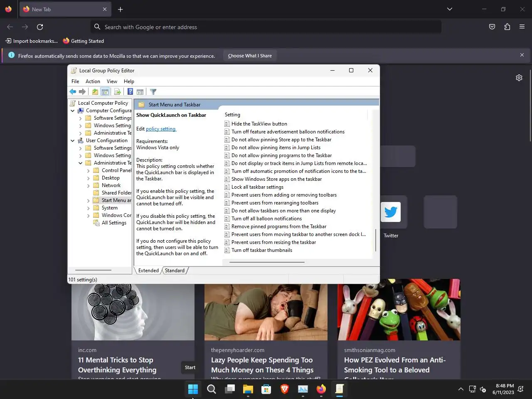Click the Forward arrow in Group Policy toolbar
Screen dimensions: 532x399
82,92
